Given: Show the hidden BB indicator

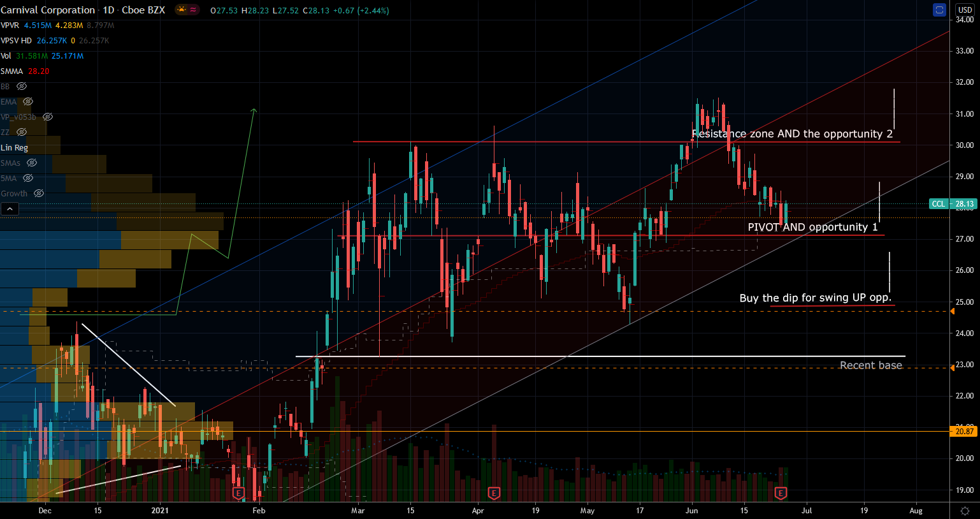Looking at the screenshot, I should coord(22,86).
